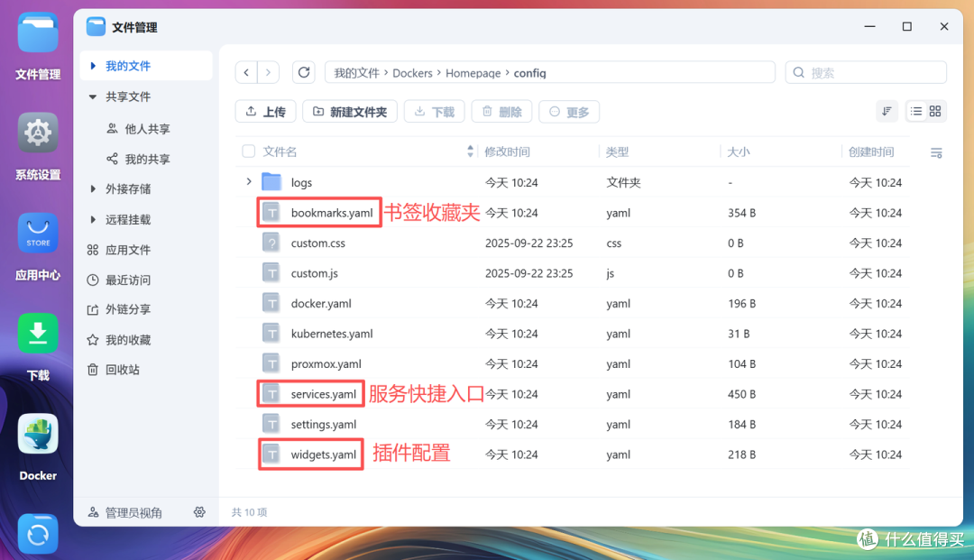Refresh the current folder listing

point(304,73)
